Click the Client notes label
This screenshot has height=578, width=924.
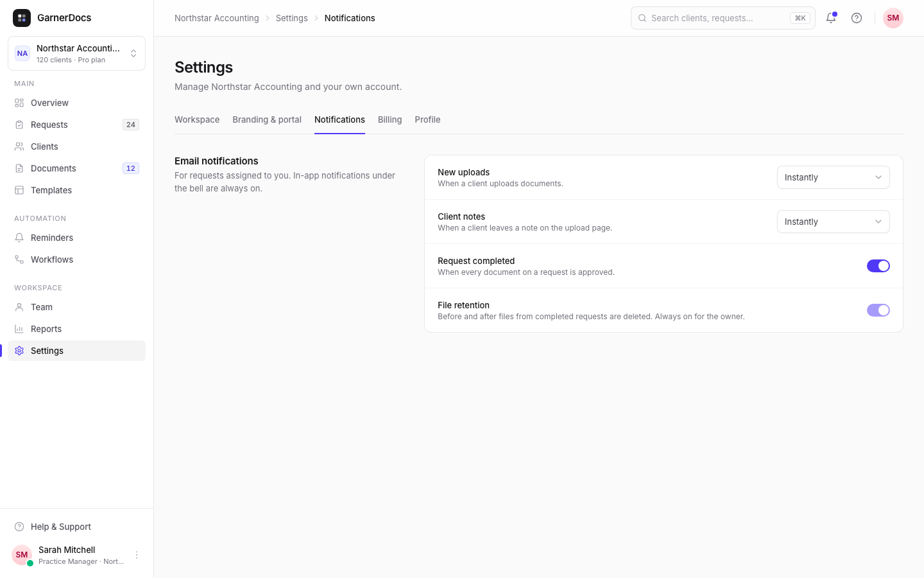461,216
